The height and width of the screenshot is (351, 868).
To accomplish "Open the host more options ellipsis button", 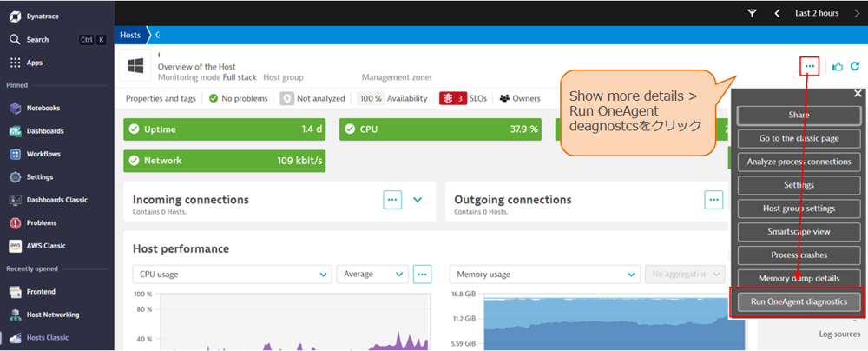I will [810, 66].
